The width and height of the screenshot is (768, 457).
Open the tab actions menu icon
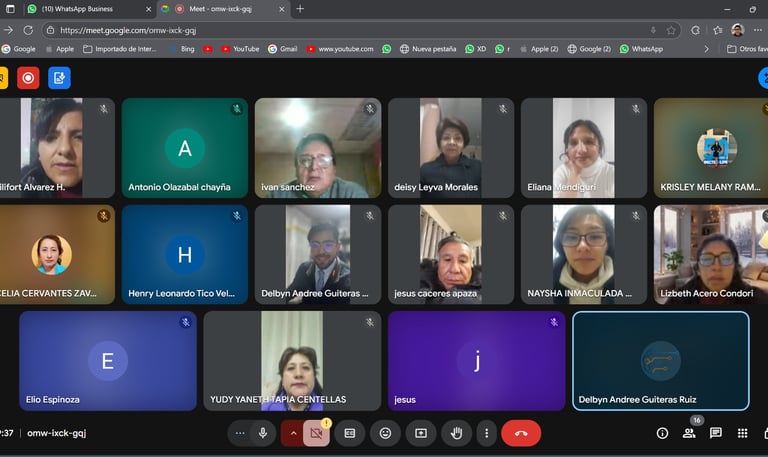(10, 9)
